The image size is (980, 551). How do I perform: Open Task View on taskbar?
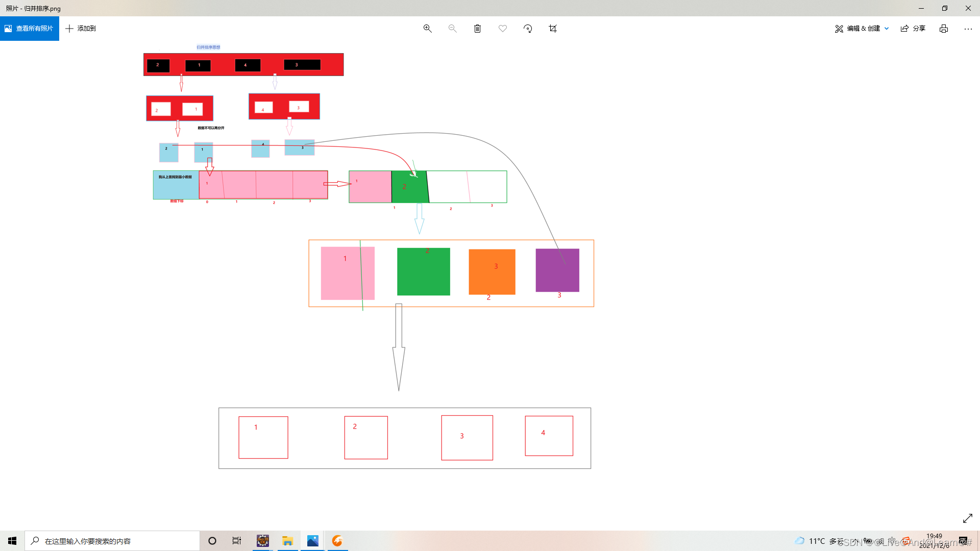pyautogui.click(x=237, y=541)
